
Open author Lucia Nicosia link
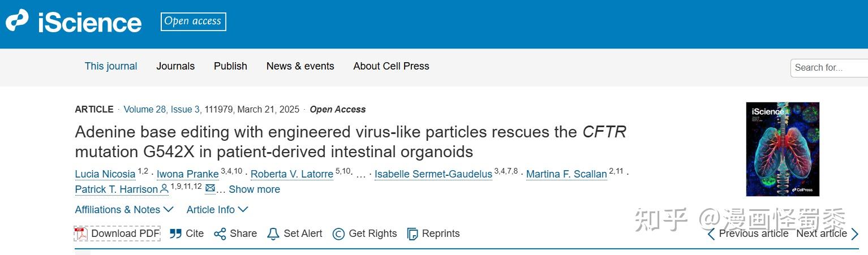(x=105, y=174)
